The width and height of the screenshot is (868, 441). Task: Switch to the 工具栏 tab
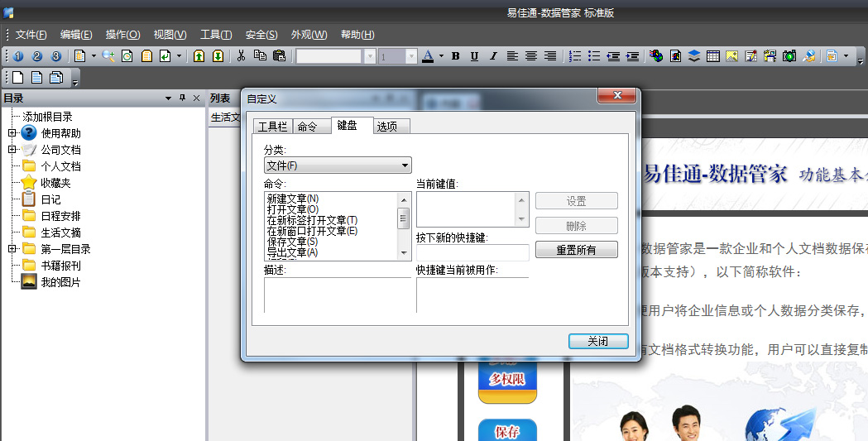272,127
